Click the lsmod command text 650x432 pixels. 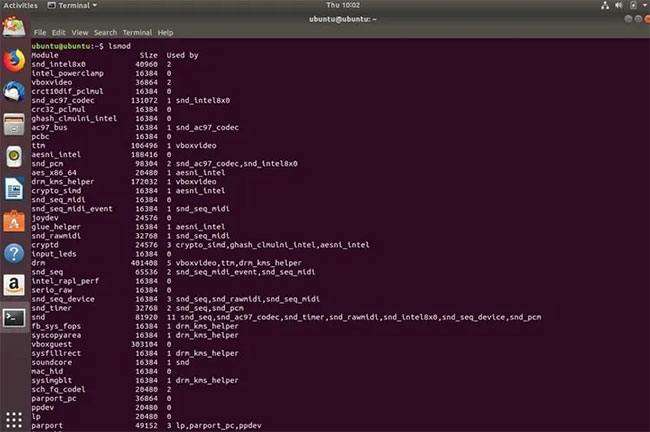coord(119,46)
